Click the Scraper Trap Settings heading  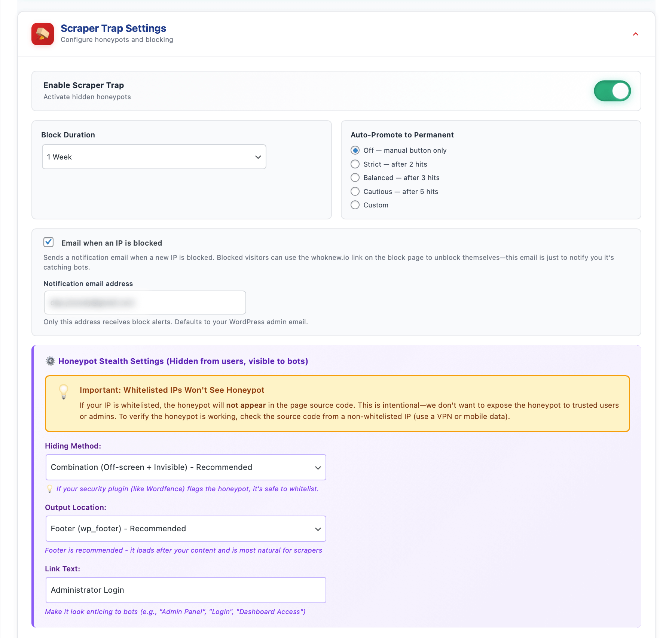[113, 28]
